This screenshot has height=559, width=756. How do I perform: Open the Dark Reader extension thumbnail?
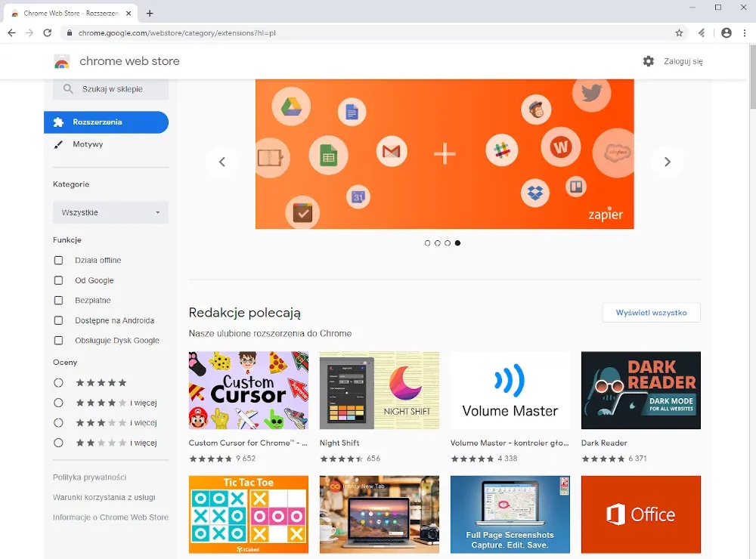[640, 390]
